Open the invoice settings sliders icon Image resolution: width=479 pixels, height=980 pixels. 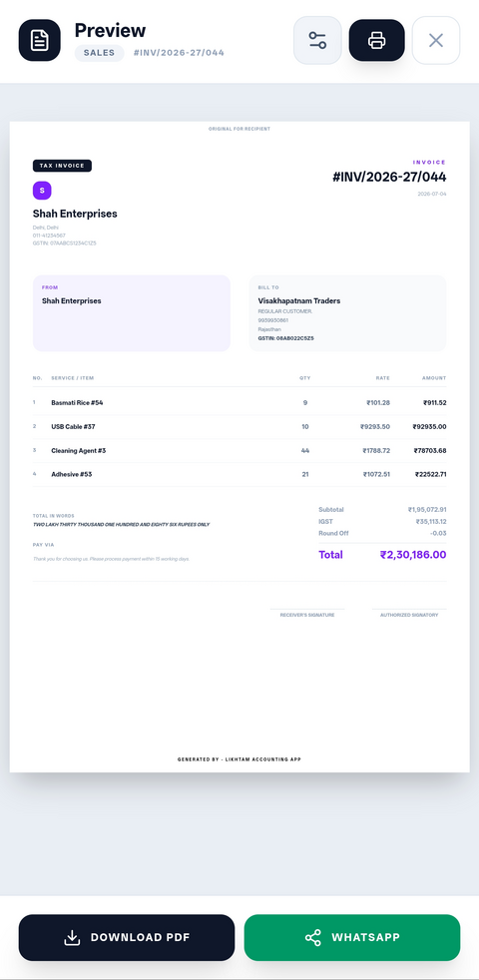pos(317,40)
